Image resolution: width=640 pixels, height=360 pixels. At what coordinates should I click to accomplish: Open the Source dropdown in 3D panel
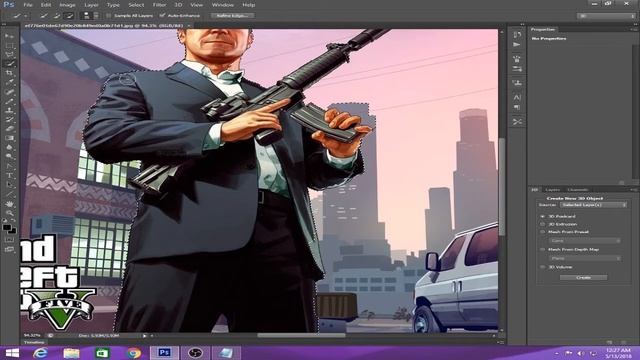(x=594, y=204)
